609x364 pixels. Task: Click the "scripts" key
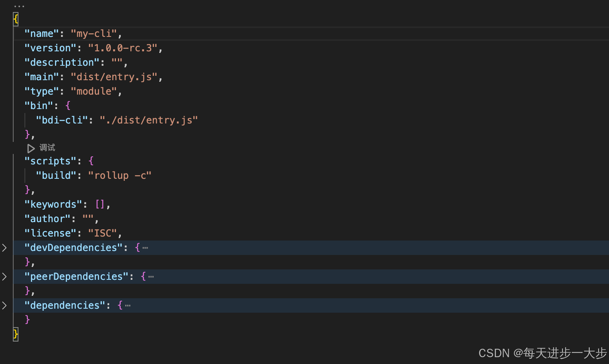click(x=50, y=161)
